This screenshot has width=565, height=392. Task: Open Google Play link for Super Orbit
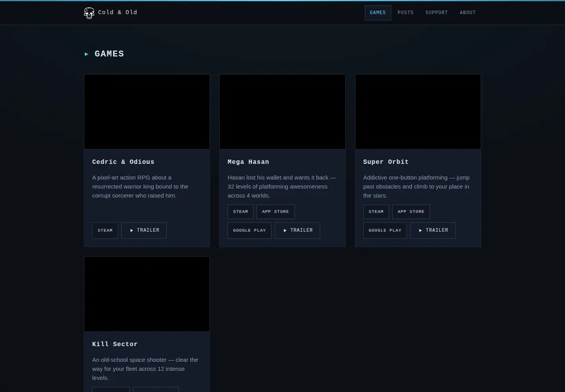[385, 230]
